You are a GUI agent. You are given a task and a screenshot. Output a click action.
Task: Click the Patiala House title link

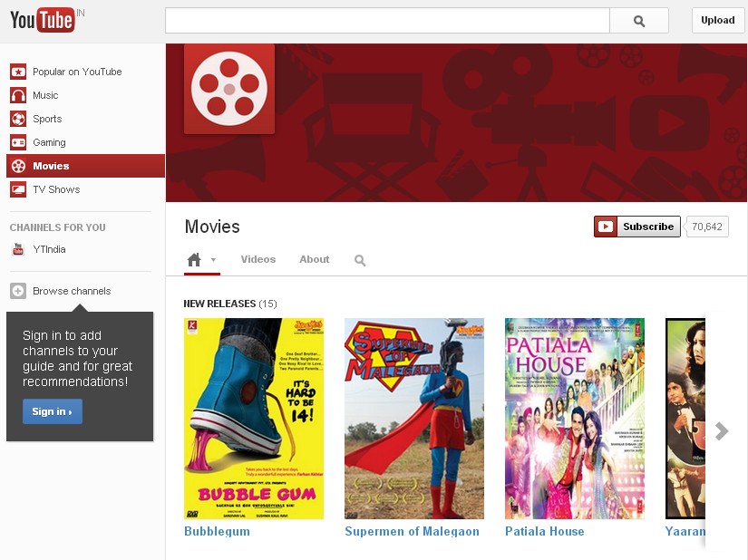[545, 531]
